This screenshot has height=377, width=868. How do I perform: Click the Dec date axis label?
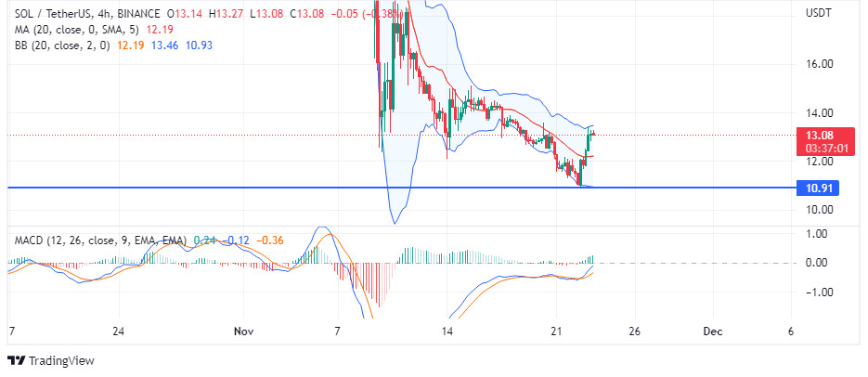click(x=712, y=331)
